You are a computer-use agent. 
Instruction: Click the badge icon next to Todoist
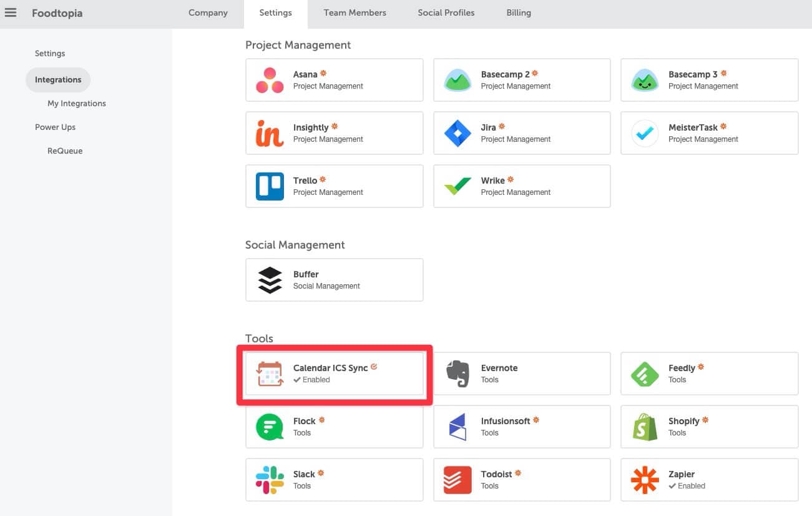point(518,473)
